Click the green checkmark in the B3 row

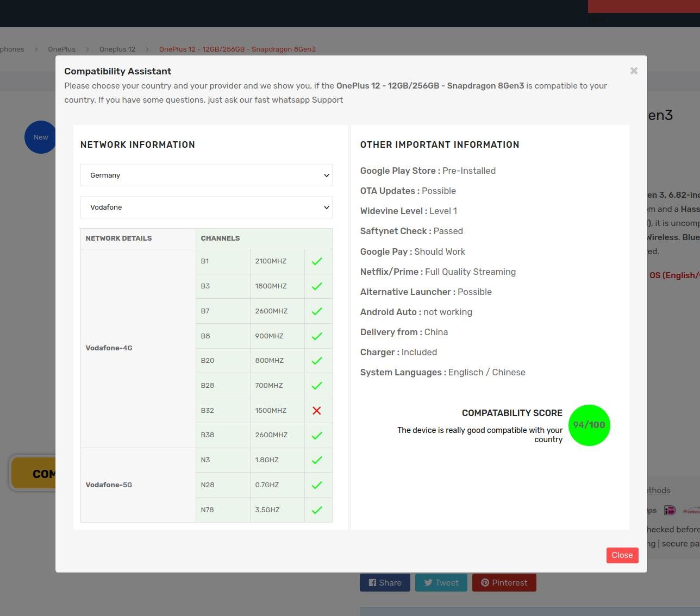click(317, 286)
